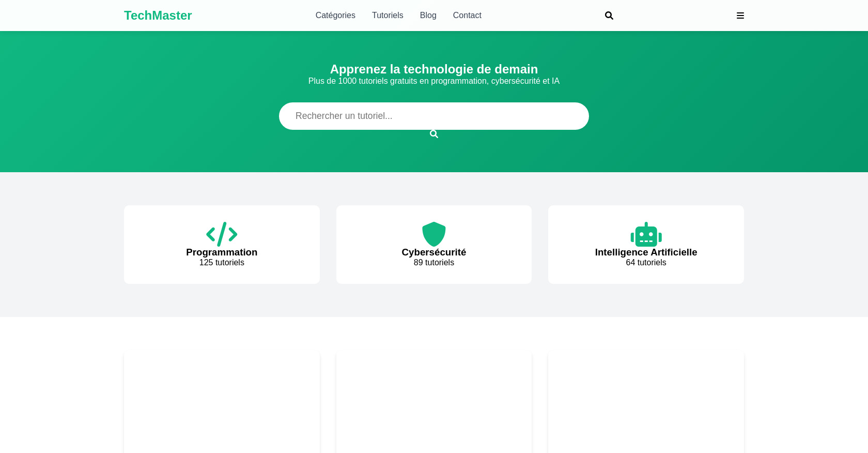Click the robot icon for Intelligence Artificielle
The height and width of the screenshot is (453, 868).
(x=646, y=235)
